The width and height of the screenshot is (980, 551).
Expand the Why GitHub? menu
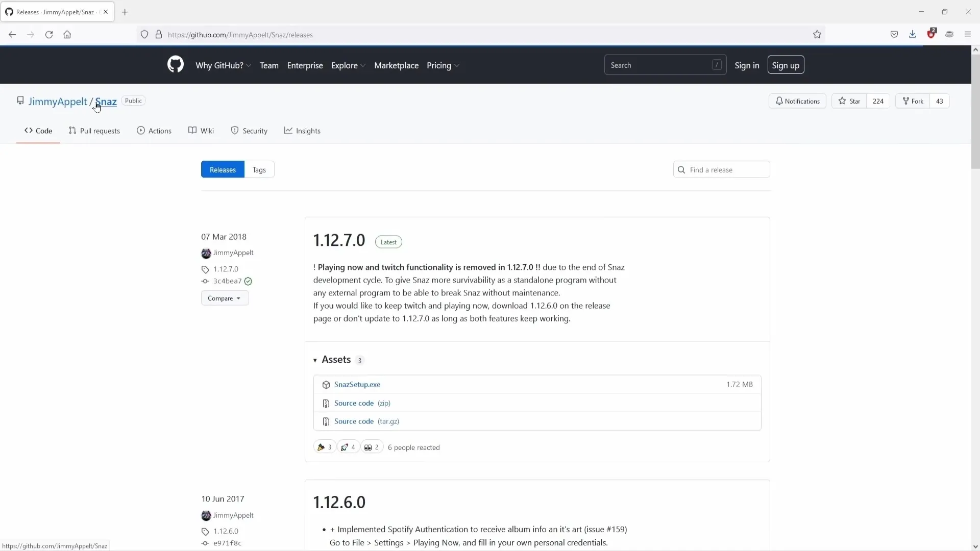click(223, 65)
